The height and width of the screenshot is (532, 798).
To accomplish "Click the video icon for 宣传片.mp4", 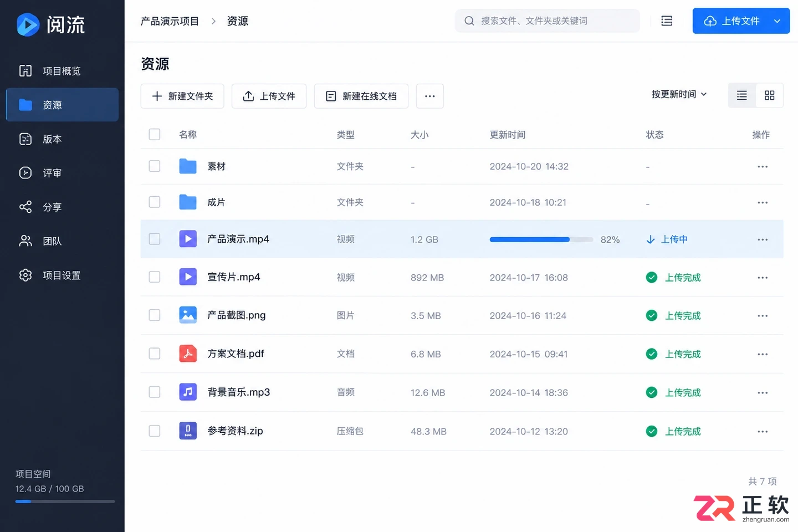I will (x=188, y=277).
